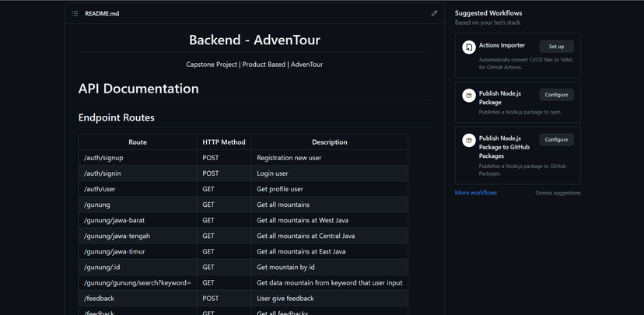Open More workflows link
Image resolution: width=644 pixels, height=315 pixels.
(475, 193)
